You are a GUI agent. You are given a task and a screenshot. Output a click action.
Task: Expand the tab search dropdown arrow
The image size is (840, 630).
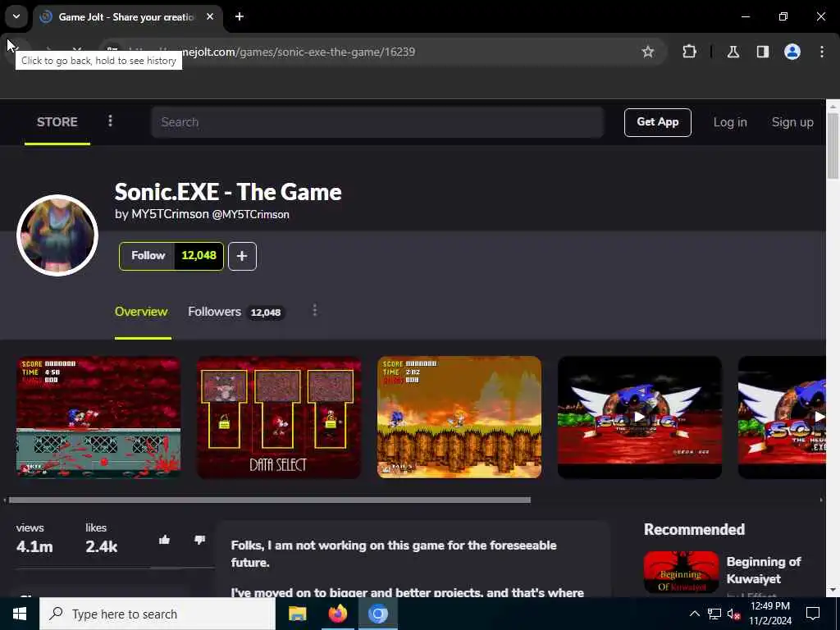[16, 16]
